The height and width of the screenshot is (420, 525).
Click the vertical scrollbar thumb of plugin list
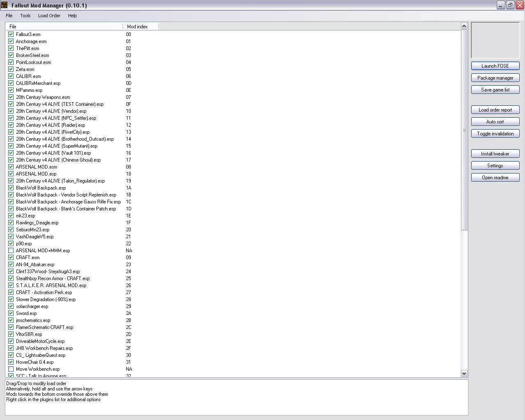click(464, 130)
